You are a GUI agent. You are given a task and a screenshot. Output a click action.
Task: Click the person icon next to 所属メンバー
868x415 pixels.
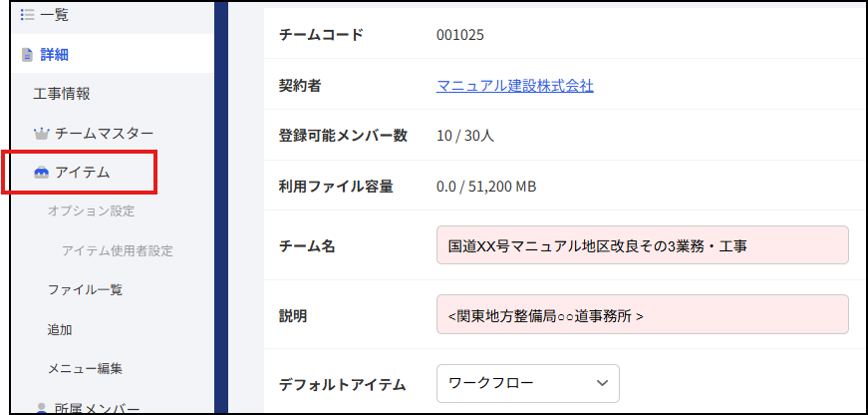pyautogui.click(x=41, y=409)
